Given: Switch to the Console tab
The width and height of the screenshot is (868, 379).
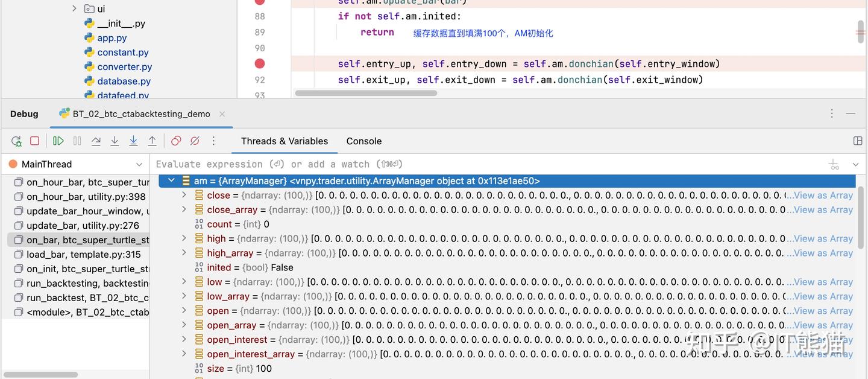Looking at the screenshot, I should (363, 141).
